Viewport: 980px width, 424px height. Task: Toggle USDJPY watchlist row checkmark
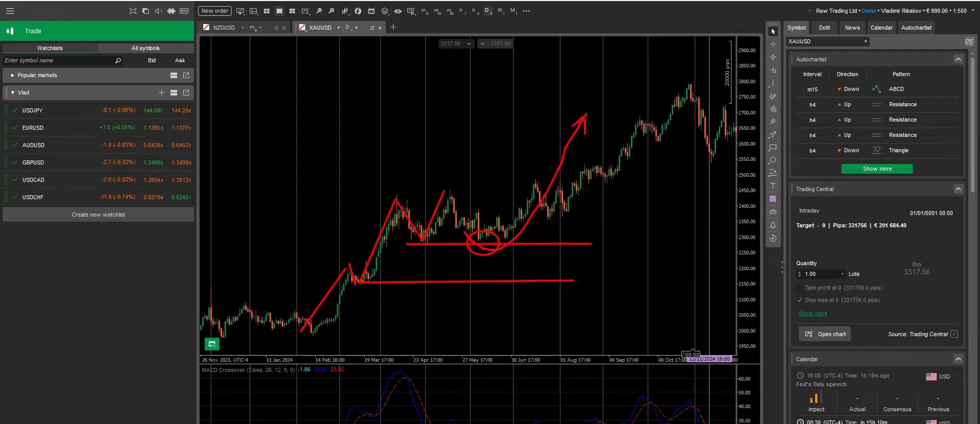(x=15, y=110)
